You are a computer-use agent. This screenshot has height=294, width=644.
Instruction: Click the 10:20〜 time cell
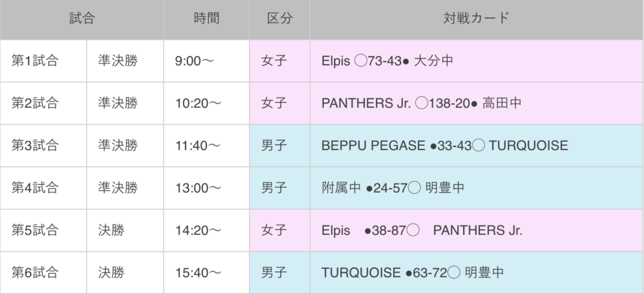coord(197,103)
